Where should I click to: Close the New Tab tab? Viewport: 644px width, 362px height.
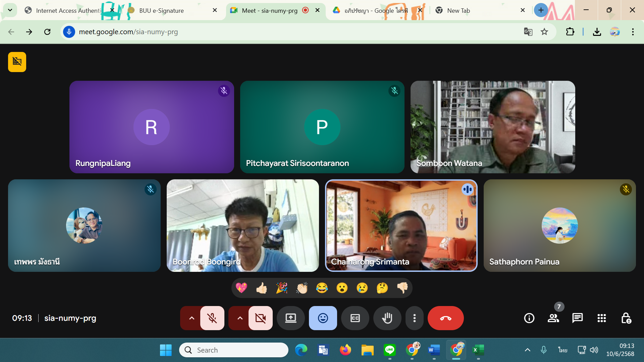coord(523,10)
